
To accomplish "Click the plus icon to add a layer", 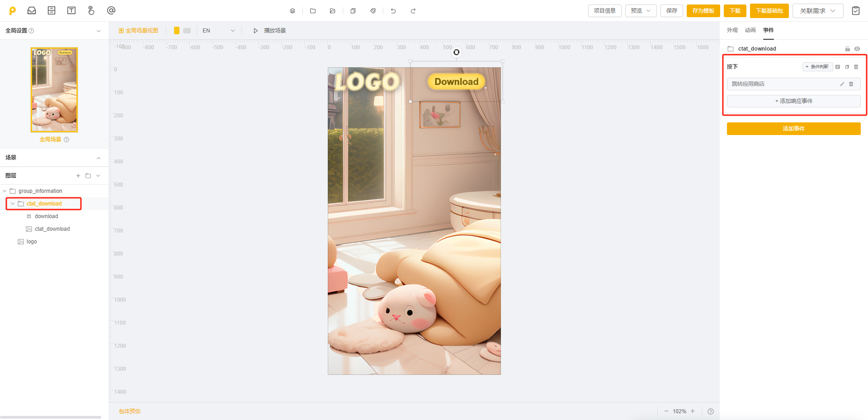I will (x=78, y=176).
